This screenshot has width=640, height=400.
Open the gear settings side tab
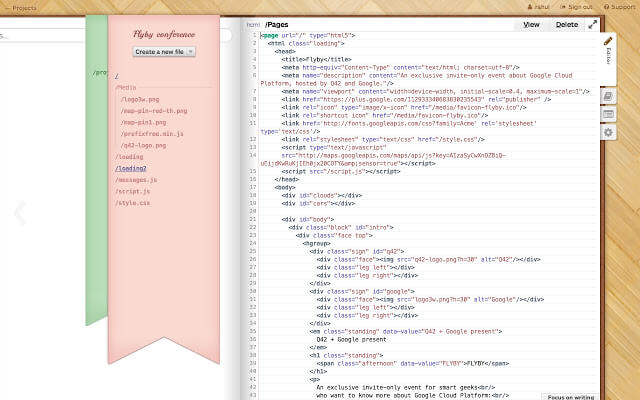[x=608, y=133]
